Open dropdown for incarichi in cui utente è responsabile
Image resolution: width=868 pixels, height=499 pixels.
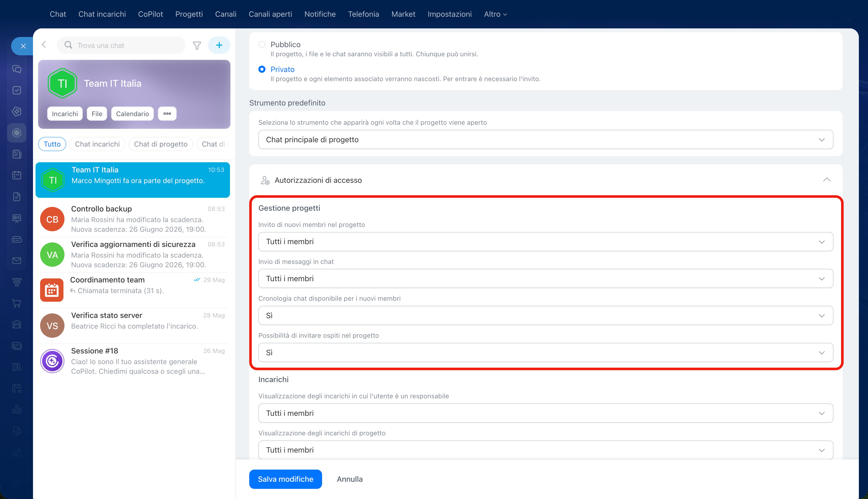[546, 413]
